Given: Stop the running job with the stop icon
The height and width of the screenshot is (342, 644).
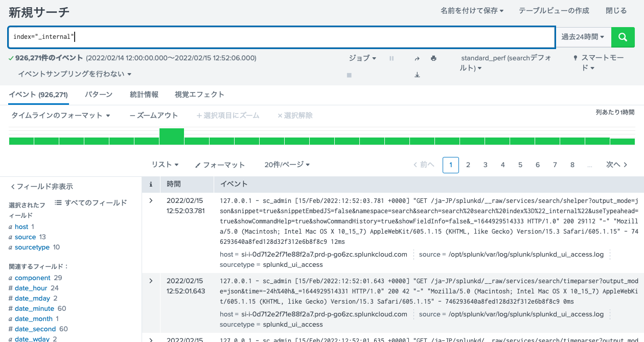Looking at the screenshot, I should click(349, 74).
